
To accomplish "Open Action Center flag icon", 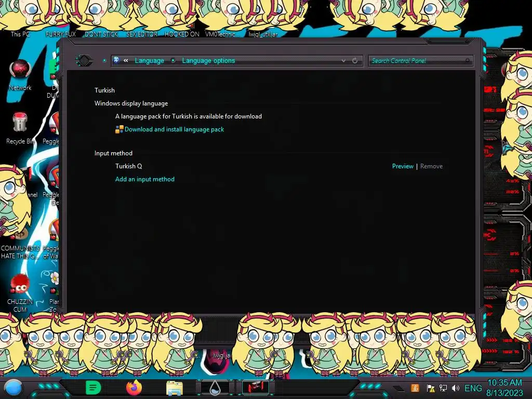I will tap(430, 388).
